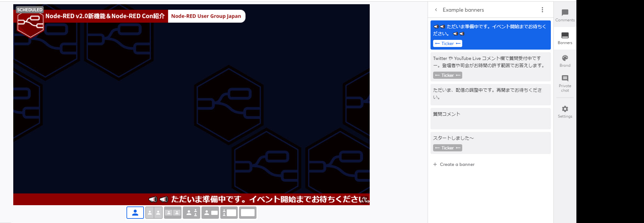Show the 質問コメント banner
The height and width of the screenshot is (223, 644).
pyautogui.click(x=490, y=118)
